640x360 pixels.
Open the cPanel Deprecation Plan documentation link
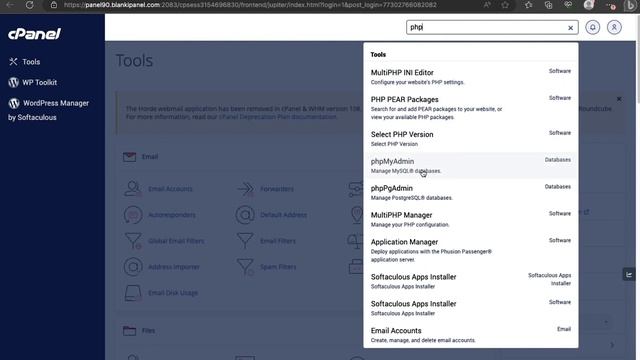tap(278, 117)
